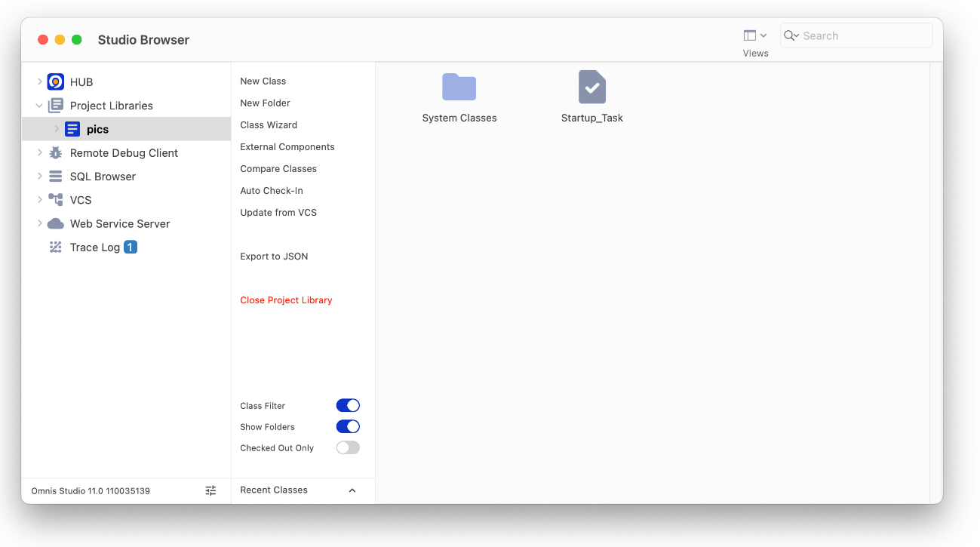
Task: Click the Recent Classes label
Action: tap(274, 490)
